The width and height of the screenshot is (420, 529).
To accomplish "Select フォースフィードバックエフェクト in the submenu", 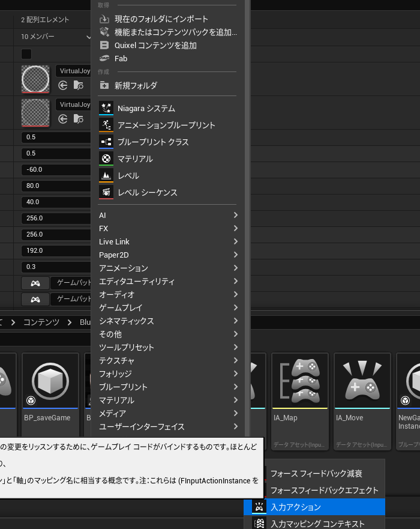I will [x=324, y=490].
